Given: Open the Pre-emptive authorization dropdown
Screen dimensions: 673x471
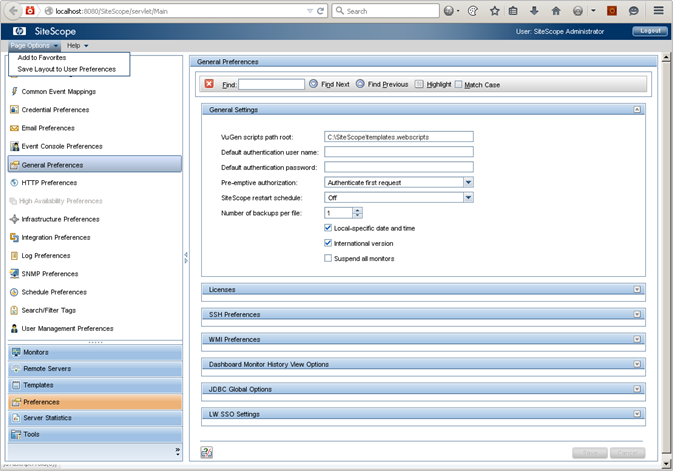Looking at the screenshot, I should (468, 182).
